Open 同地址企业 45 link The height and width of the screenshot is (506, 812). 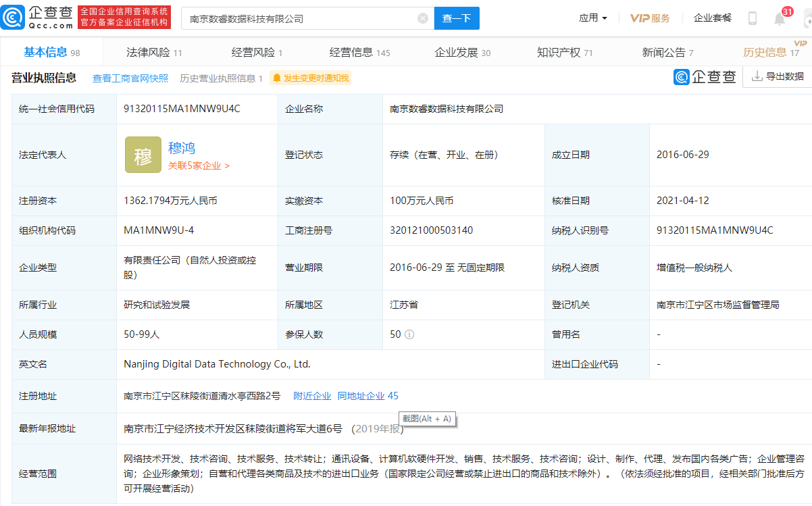pos(367,396)
